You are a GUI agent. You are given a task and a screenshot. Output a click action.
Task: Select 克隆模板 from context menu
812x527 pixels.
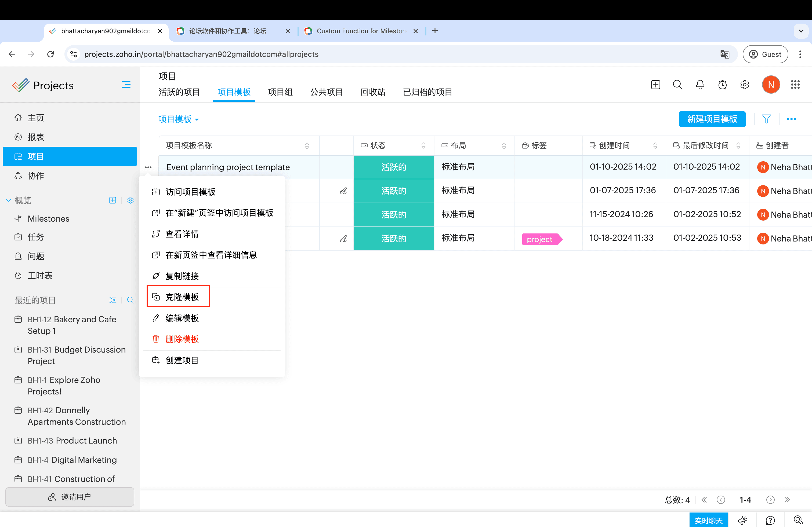pyautogui.click(x=182, y=297)
